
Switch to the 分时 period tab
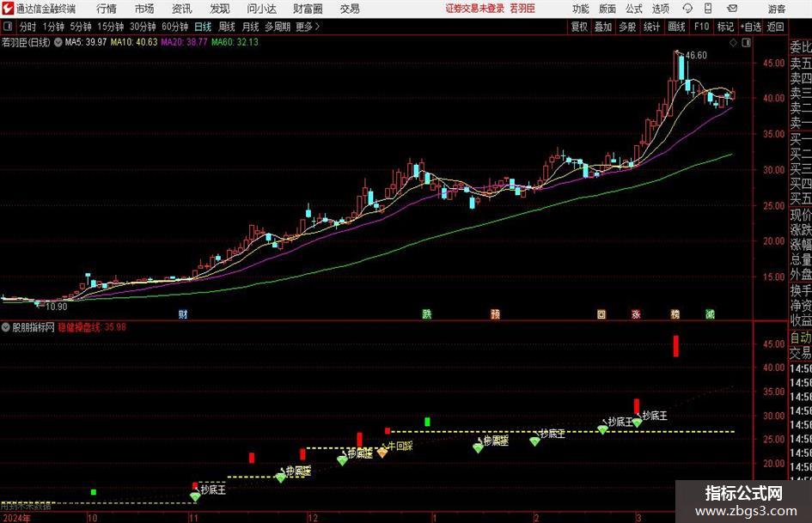pos(28,27)
